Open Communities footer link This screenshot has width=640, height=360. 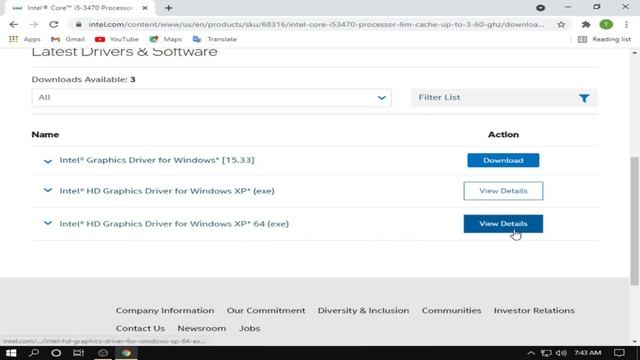(x=451, y=311)
